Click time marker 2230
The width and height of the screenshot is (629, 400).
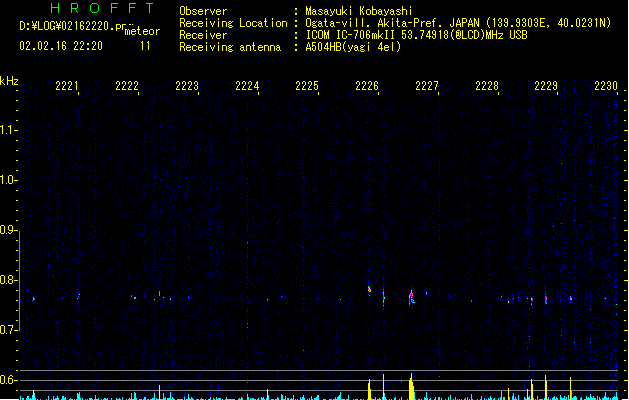[606, 86]
